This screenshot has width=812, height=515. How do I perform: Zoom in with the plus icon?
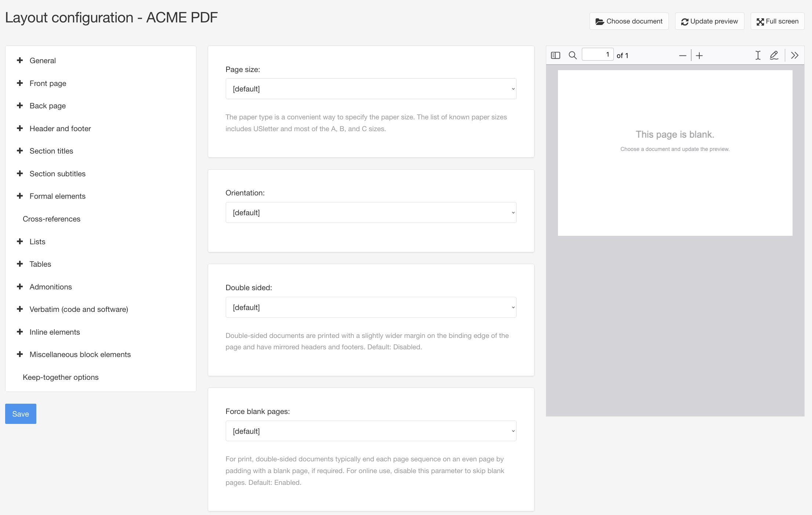(699, 56)
